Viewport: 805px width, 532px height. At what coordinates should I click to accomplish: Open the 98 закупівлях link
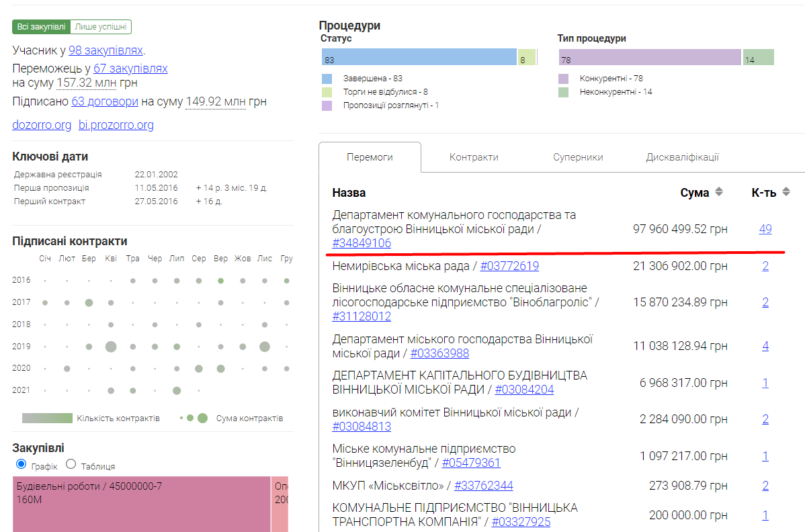[105, 50]
